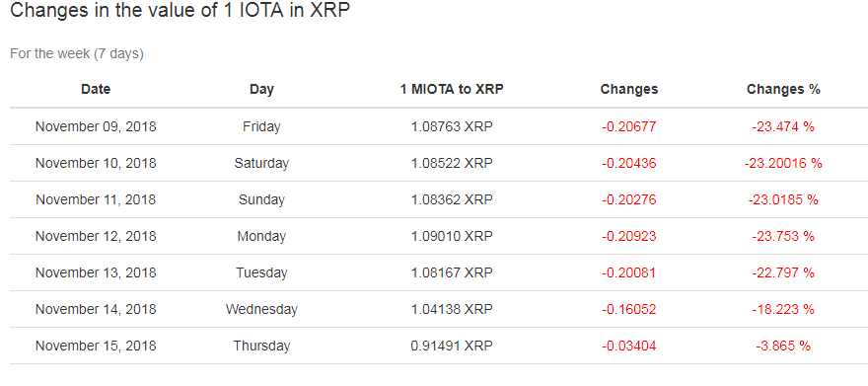
Task: Click the 1.09010 XRP rate value
Action: coord(452,237)
